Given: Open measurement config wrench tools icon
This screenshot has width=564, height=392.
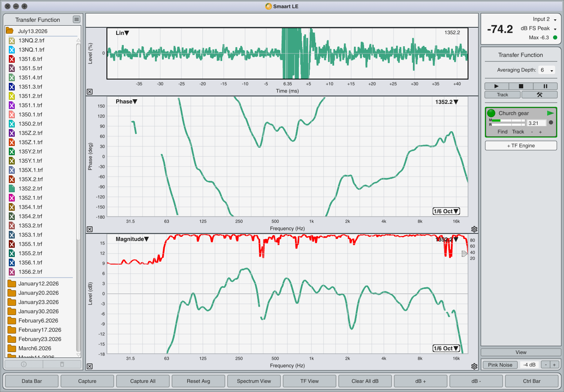Looking at the screenshot, I should [539, 95].
